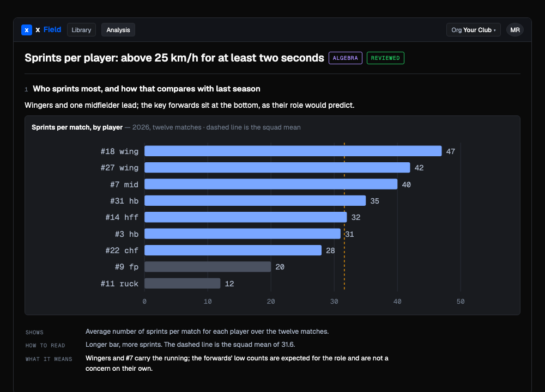Click the x-axis tick 0
The height and width of the screenshot is (392, 545).
click(144, 302)
